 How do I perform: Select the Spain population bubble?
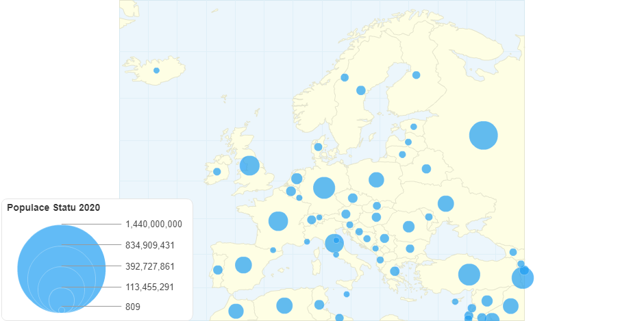point(243,265)
